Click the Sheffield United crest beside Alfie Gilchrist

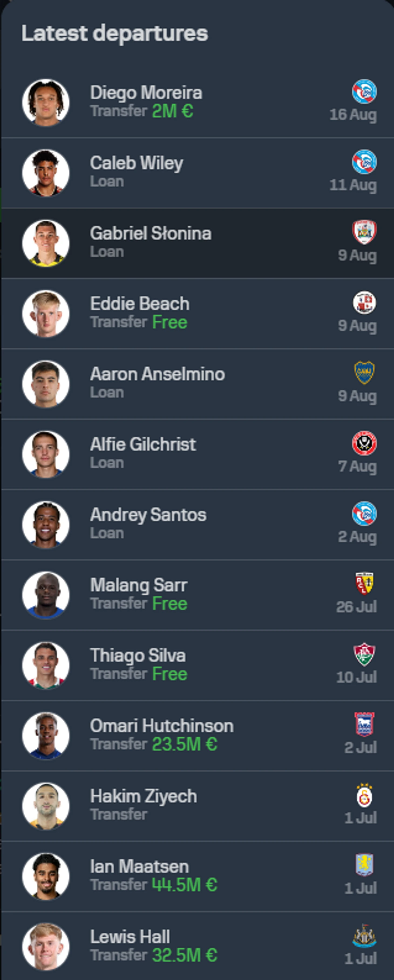pos(364,443)
